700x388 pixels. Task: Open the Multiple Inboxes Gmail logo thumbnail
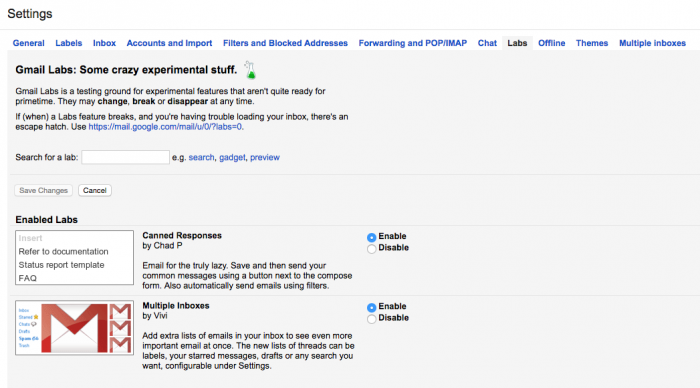[75, 328]
